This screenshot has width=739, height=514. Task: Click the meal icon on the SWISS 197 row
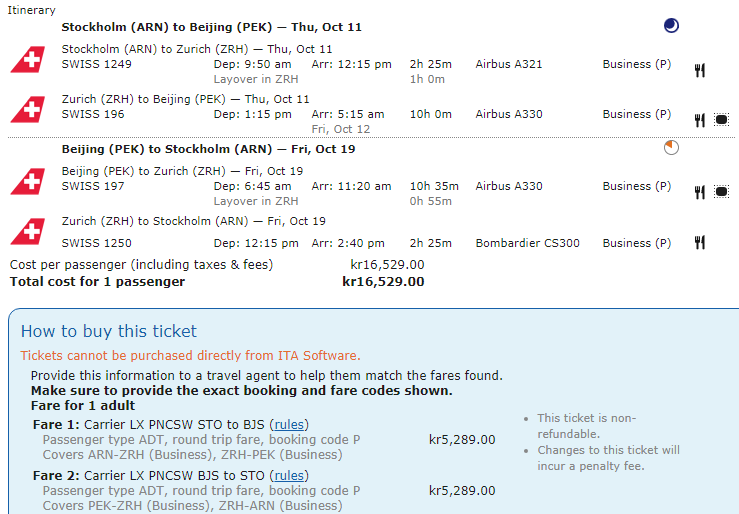[700, 192]
